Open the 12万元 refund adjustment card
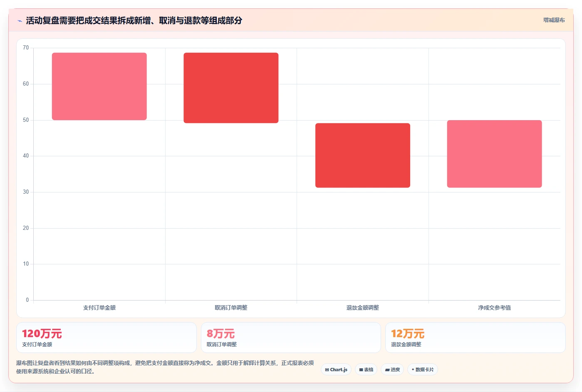This screenshot has width=582, height=392. tap(475, 338)
